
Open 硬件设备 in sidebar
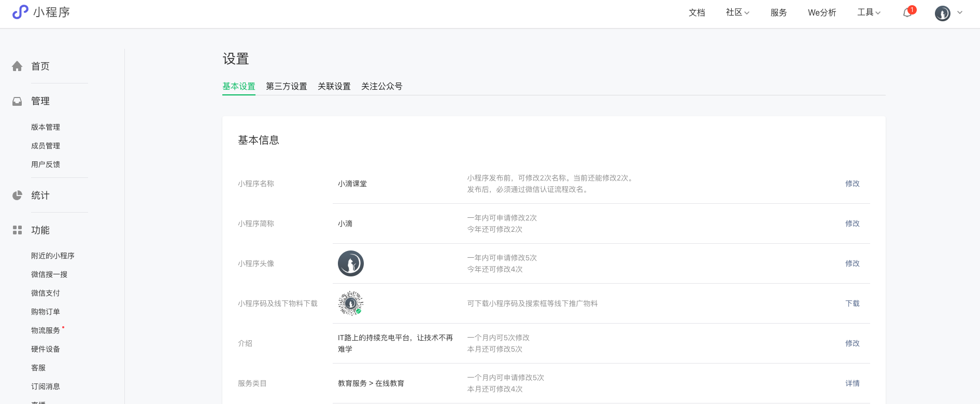pos(46,349)
